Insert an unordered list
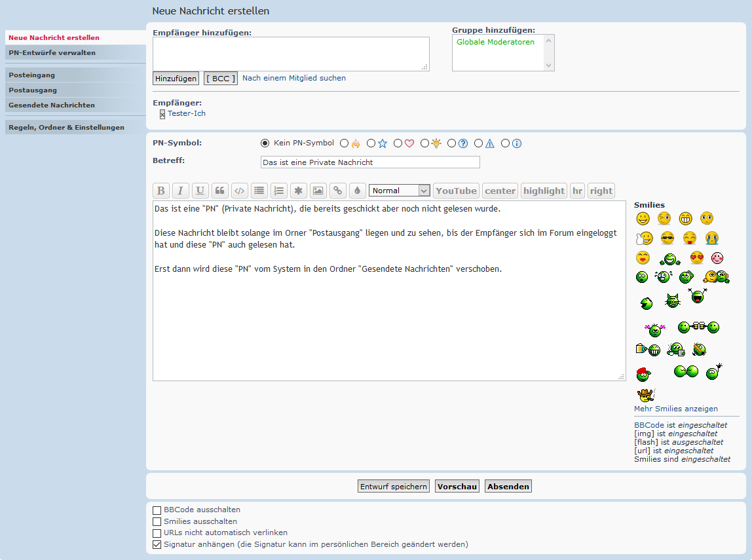The width and height of the screenshot is (752, 560). (x=259, y=191)
